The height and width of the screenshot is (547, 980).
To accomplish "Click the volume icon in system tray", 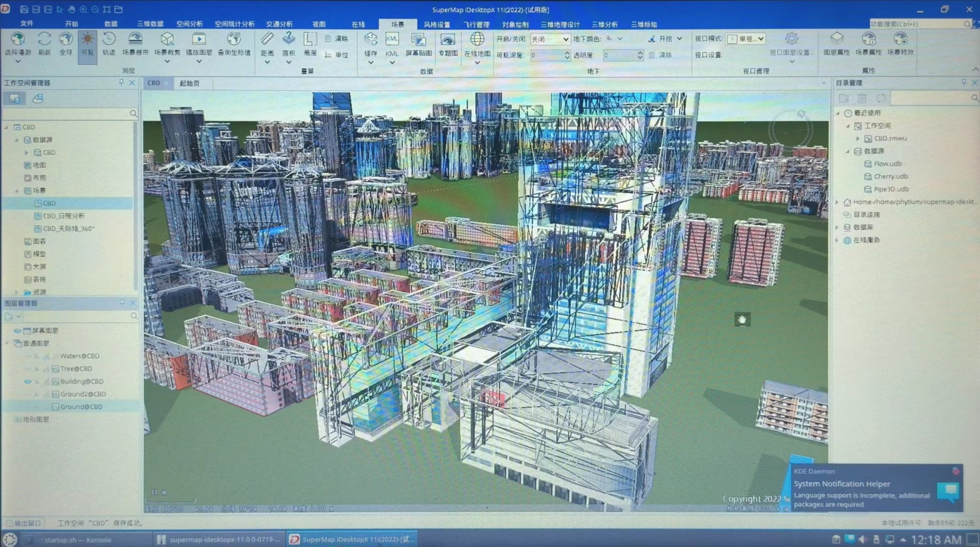I will tap(862, 539).
